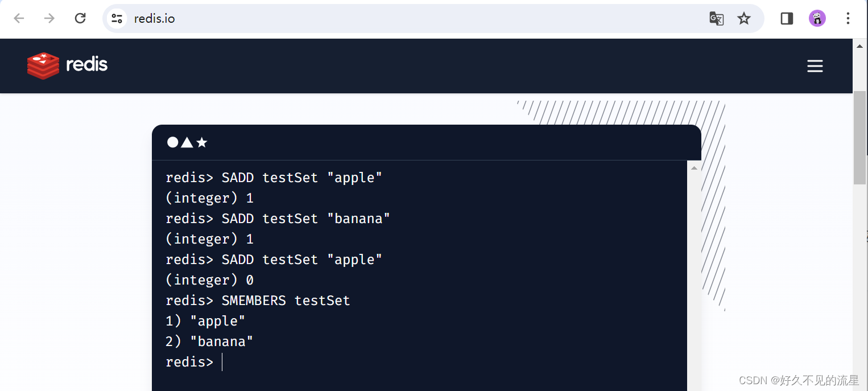Focus the address bar showing redis.io
The width and height of the screenshot is (868, 391).
tap(398, 19)
